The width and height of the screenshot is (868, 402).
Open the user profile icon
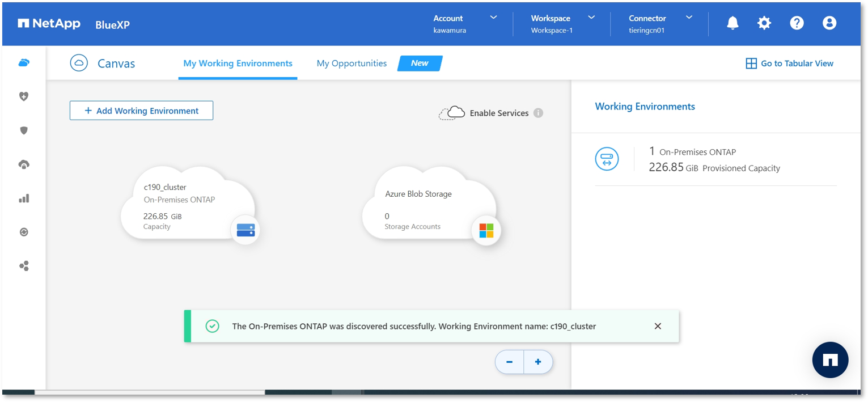click(x=829, y=23)
